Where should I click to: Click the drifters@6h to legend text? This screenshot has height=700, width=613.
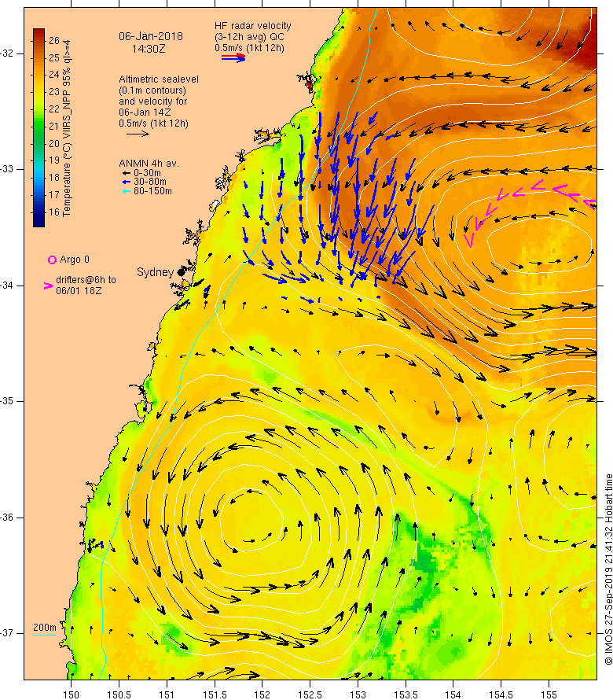86,280
